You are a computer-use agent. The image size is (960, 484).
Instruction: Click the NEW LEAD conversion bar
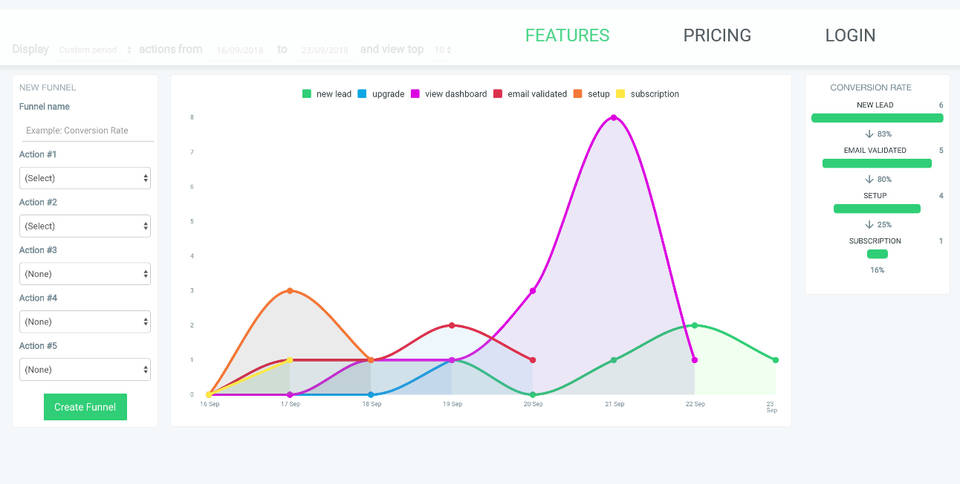[x=877, y=118]
